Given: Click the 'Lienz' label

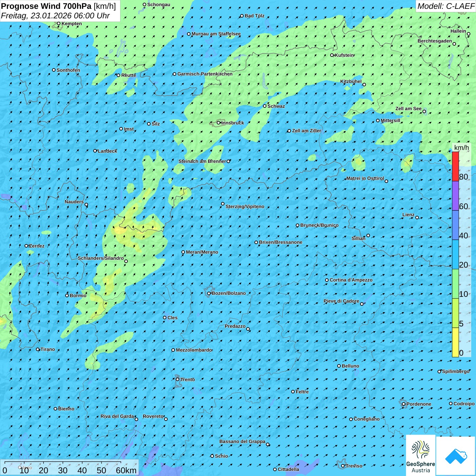Looking at the screenshot, I should (408, 215).
